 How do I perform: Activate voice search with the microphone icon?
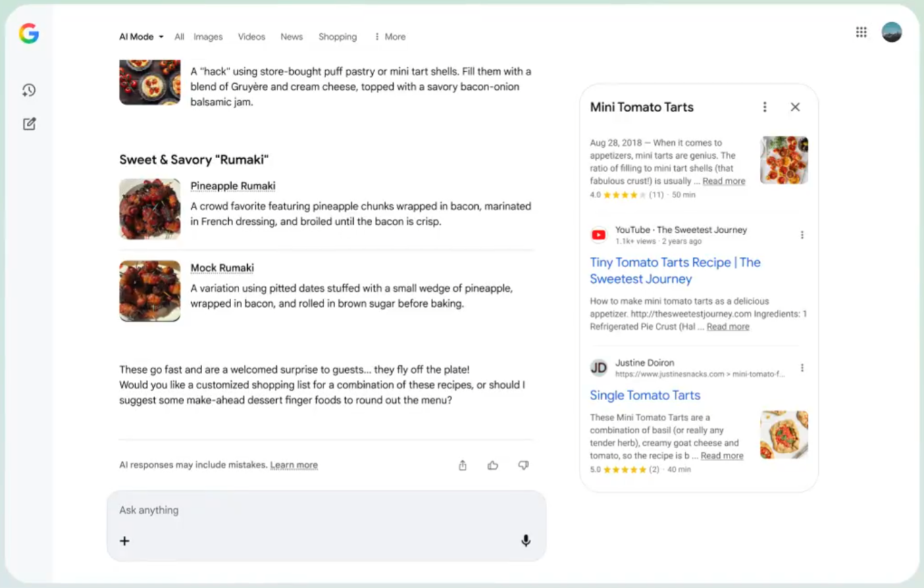(x=525, y=541)
